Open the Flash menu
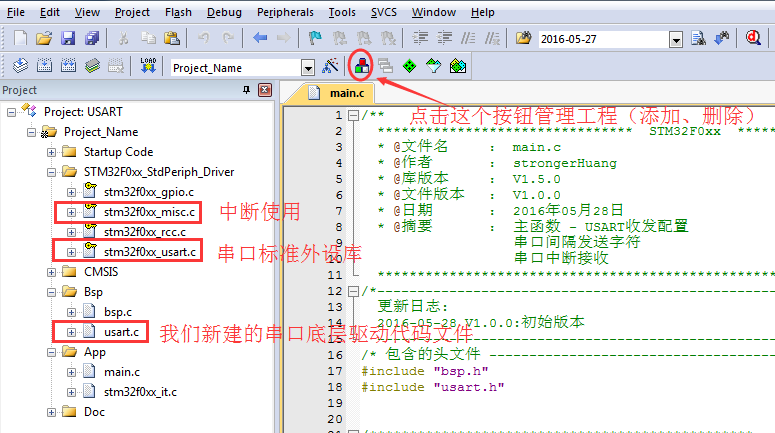This screenshot has width=775, height=433. [x=178, y=12]
